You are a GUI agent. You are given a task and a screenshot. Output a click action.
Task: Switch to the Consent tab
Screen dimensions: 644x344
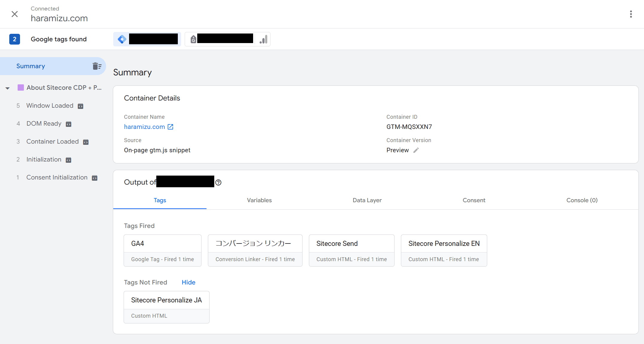[474, 200]
